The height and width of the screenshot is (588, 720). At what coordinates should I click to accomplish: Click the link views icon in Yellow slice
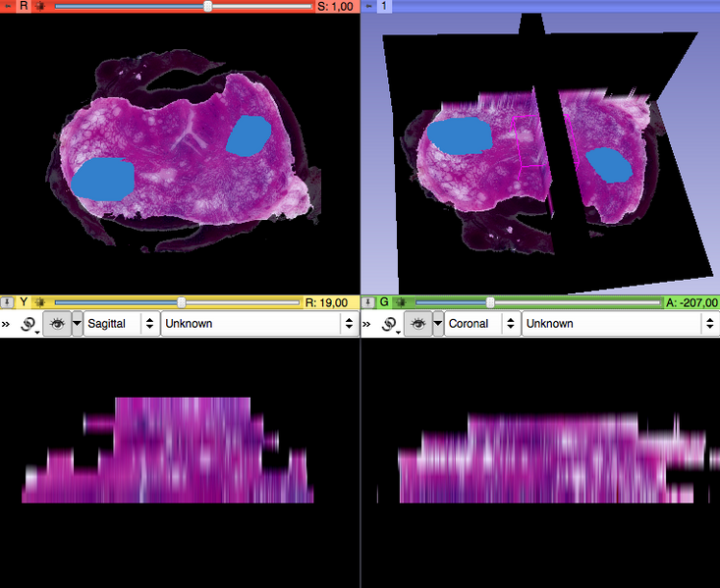[28, 324]
